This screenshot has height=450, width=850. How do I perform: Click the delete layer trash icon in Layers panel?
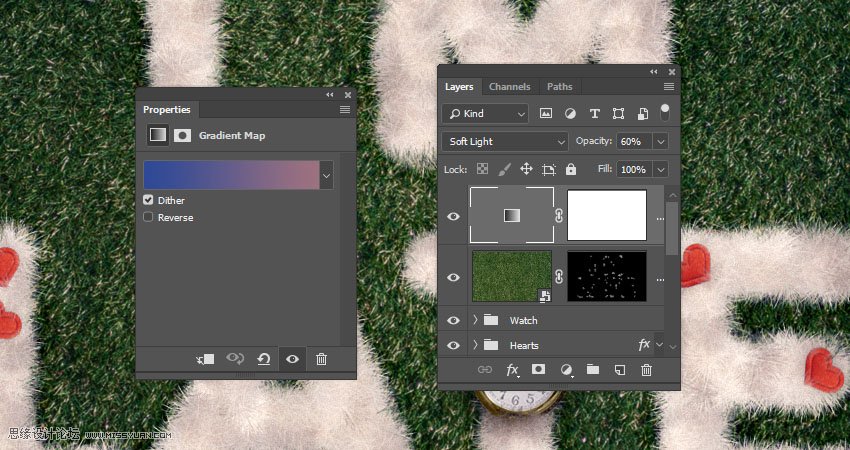pos(646,370)
